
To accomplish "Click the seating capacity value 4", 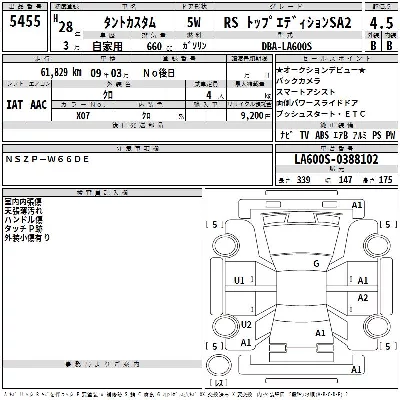I will coord(209,95).
